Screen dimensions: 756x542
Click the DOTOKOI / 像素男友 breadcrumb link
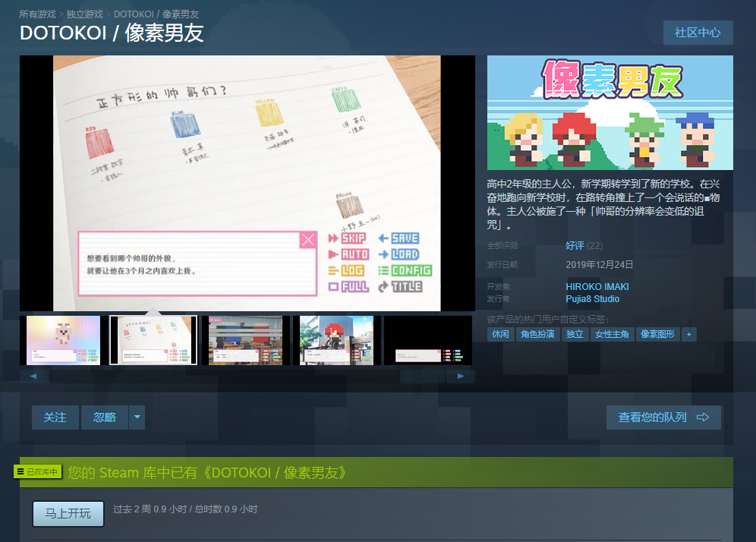tap(156, 14)
